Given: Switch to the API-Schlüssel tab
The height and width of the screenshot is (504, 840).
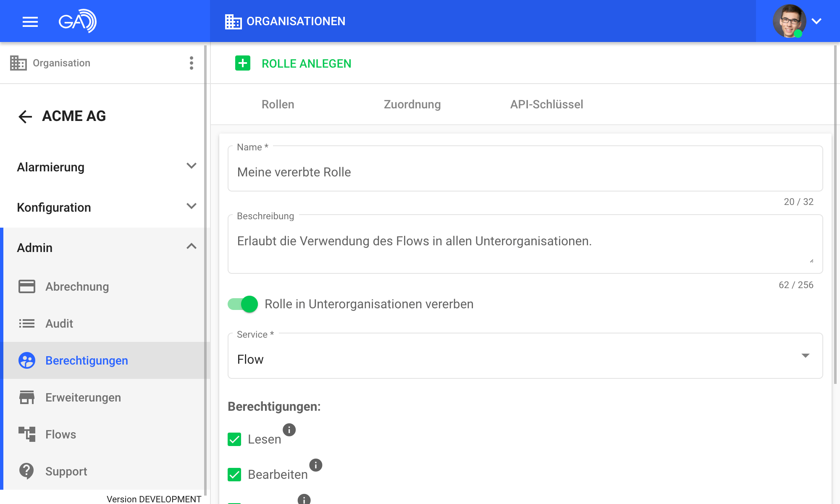Looking at the screenshot, I should click(546, 104).
